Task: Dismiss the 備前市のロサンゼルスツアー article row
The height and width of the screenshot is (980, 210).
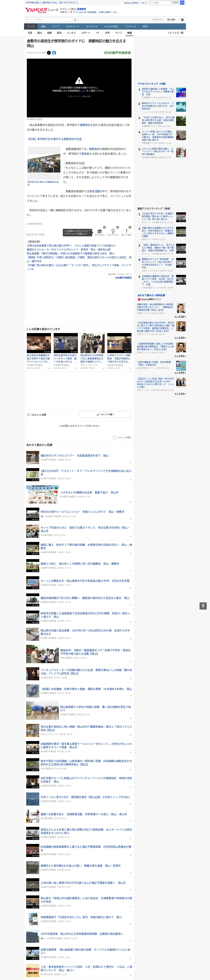Action: pyautogui.click(x=131, y=462)
